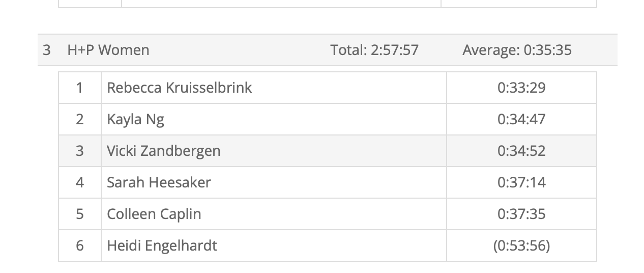Click position number 2 beside Kayla Ng
This screenshot has width=644, height=273.
[x=80, y=119]
